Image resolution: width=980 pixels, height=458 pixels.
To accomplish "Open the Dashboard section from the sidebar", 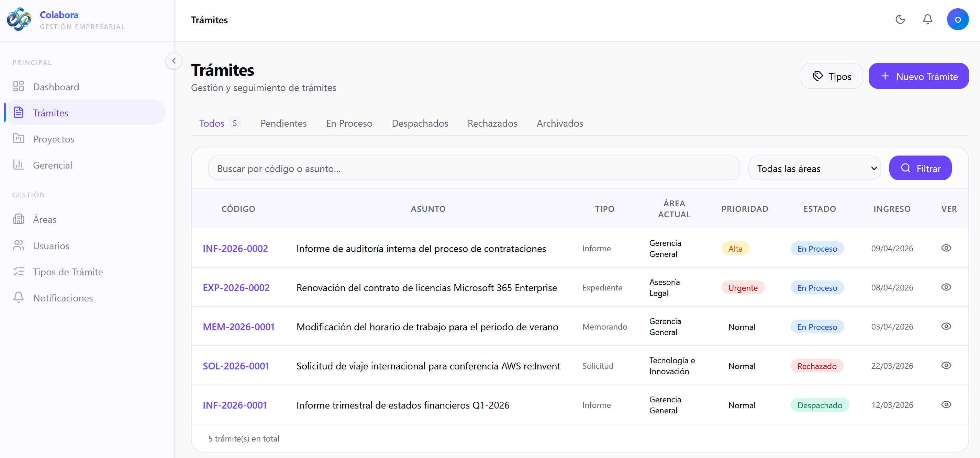I will tap(56, 87).
